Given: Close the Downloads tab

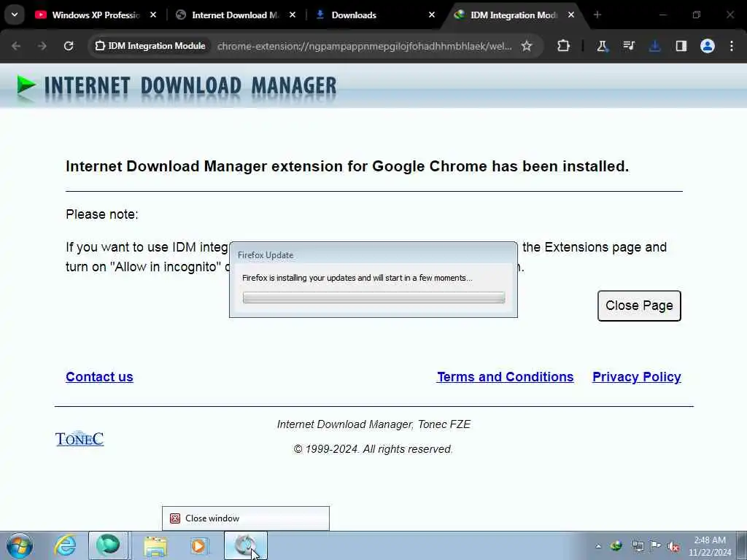Looking at the screenshot, I should 432,15.
